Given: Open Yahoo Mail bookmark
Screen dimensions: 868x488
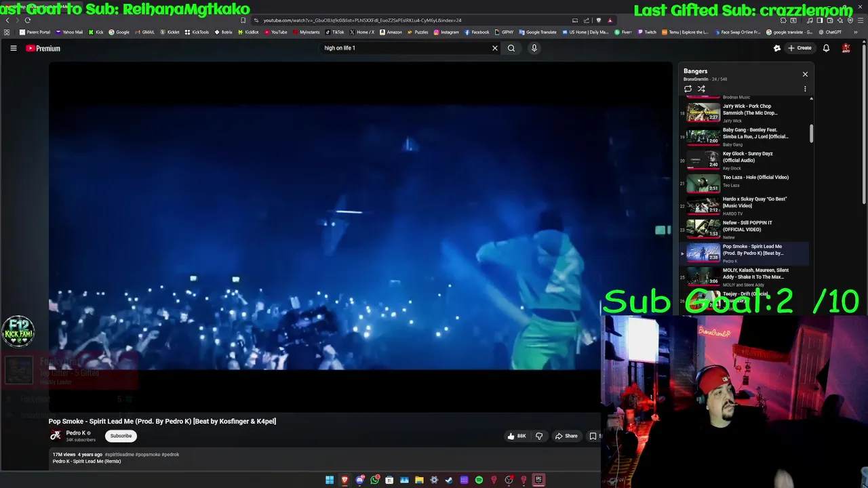Looking at the screenshot, I should pyautogui.click(x=69, y=32).
